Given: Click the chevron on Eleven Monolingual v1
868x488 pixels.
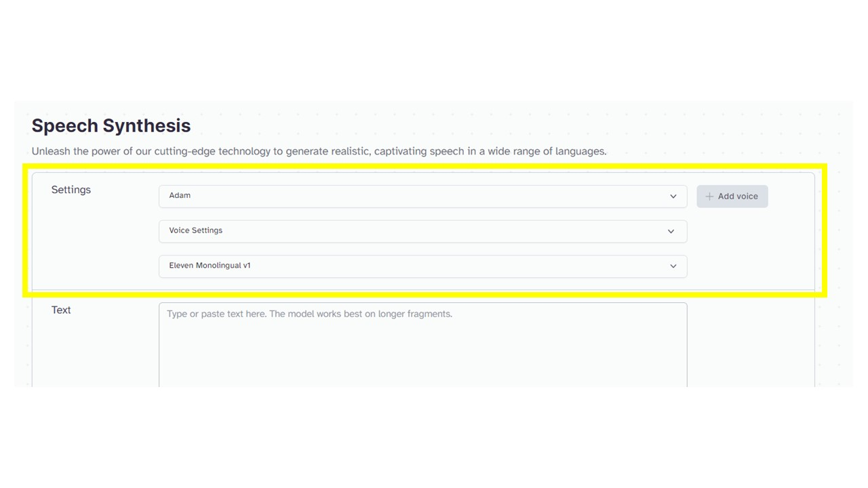Looking at the screenshot, I should pos(673,266).
